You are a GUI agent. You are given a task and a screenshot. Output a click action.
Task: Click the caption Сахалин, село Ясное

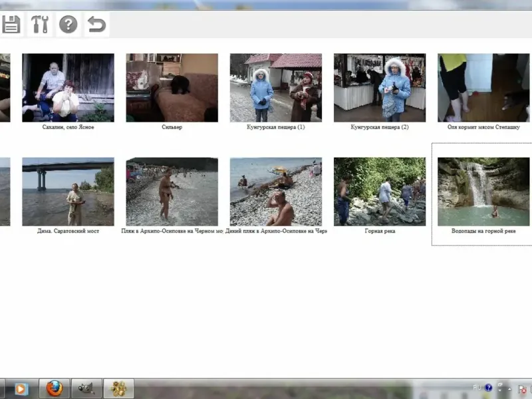68,127
